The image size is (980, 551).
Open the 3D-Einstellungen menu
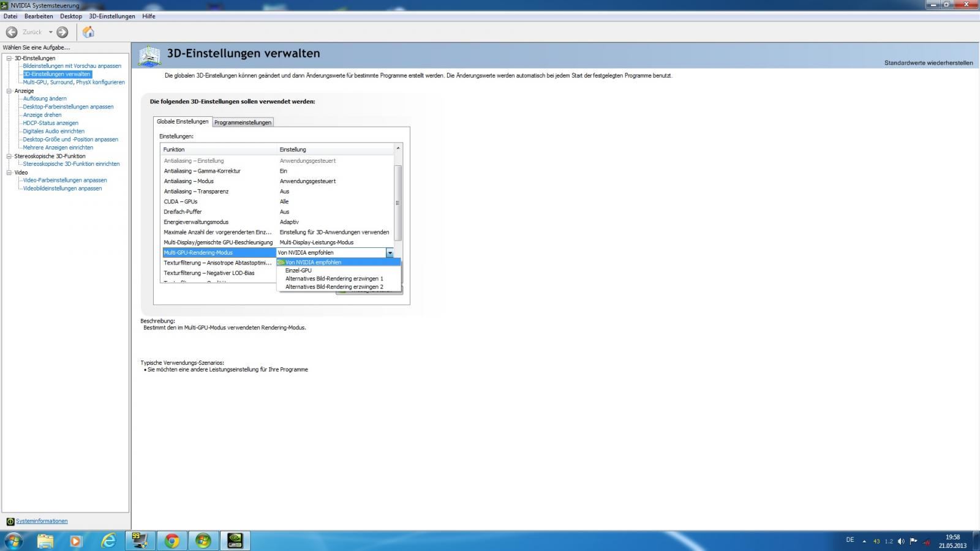coord(112,17)
